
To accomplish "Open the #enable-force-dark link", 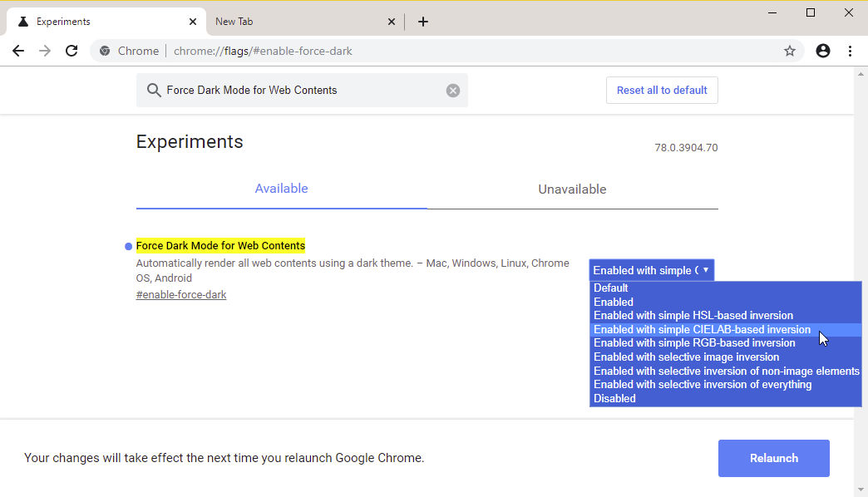I will point(181,295).
